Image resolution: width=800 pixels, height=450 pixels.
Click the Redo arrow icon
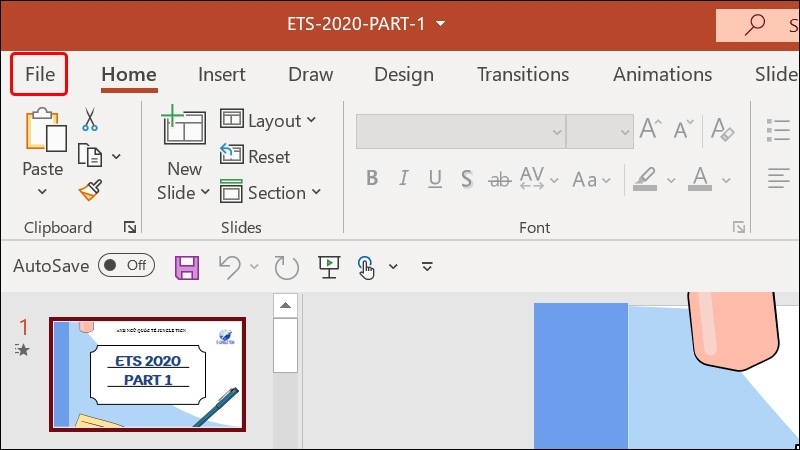coord(287,266)
